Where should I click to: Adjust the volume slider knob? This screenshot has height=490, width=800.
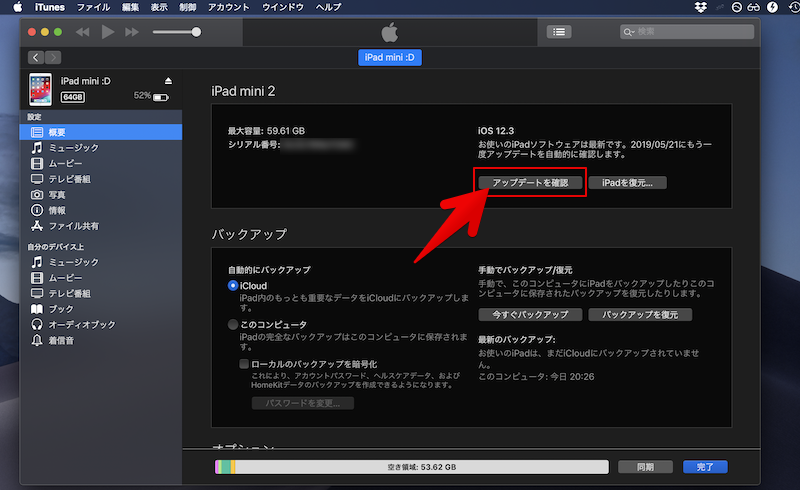tap(196, 32)
